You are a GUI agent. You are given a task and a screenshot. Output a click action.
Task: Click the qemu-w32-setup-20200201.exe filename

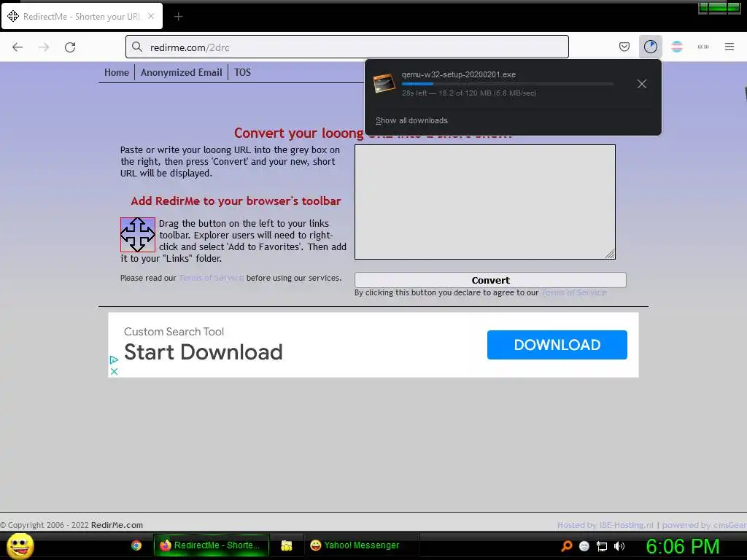click(458, 74)
